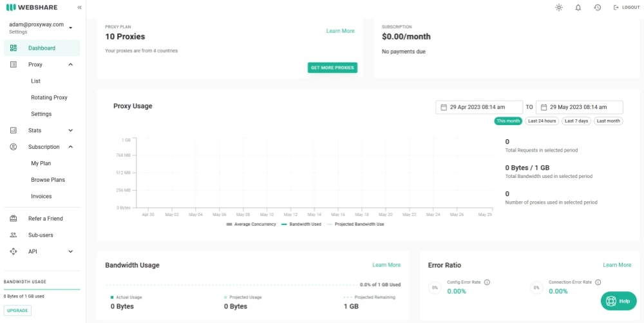Open notifications bell icon
The height and width of the screenshot is (323, 644).
coord(578,7)
